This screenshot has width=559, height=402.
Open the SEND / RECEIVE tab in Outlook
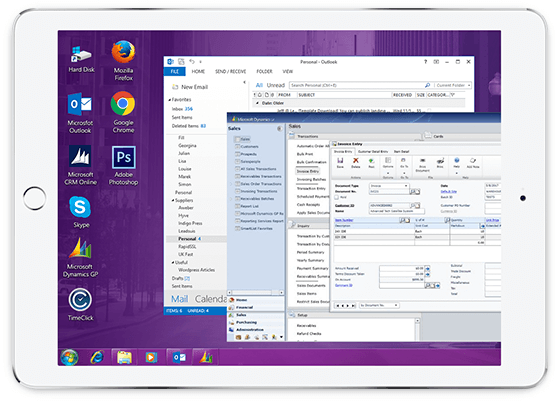(231, 72)
